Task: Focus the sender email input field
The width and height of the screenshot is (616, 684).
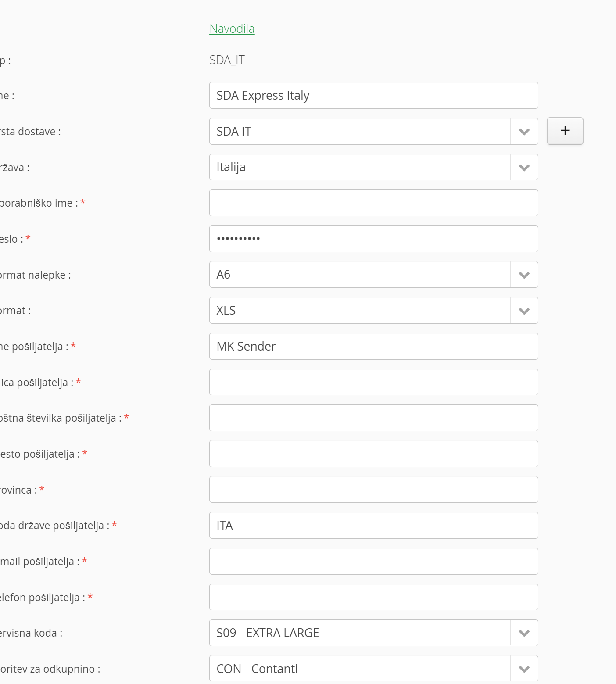Action: pyautogui.click(x=374, y=561)
